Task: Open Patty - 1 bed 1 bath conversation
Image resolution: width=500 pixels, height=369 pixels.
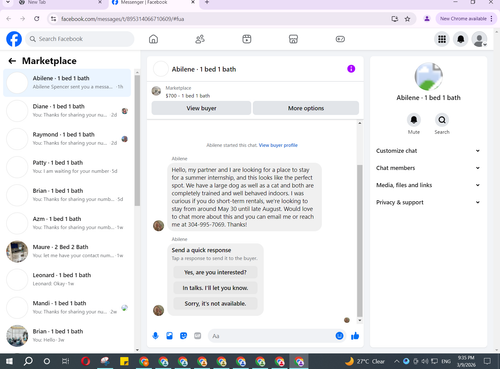Action: 67,167
